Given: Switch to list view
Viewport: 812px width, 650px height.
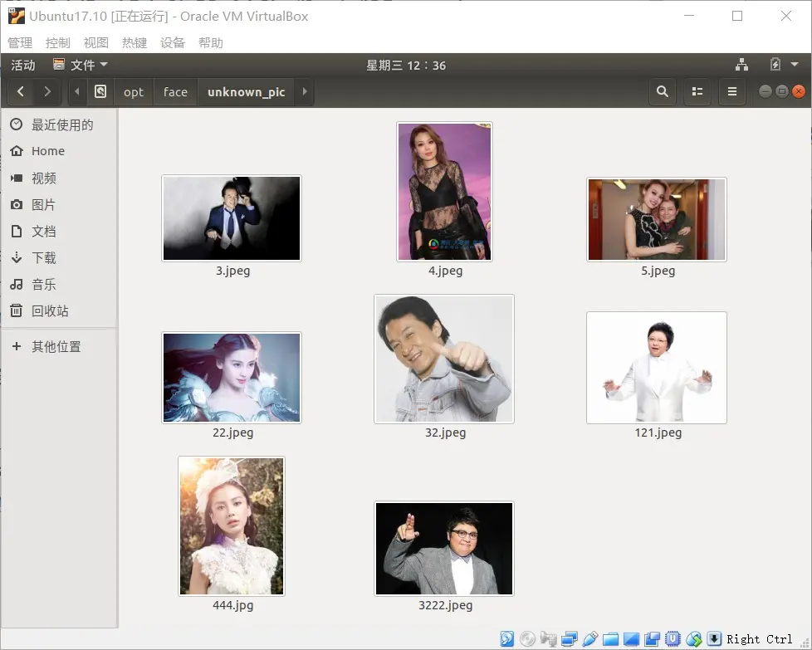Looking at the screenshot, I should (x=697, y=91).
